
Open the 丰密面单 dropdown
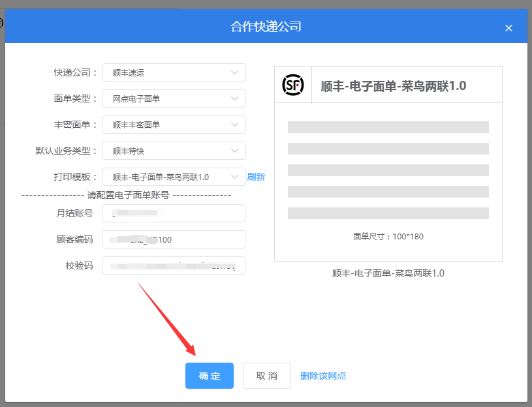pyautogui.click(x=174, y=125)
